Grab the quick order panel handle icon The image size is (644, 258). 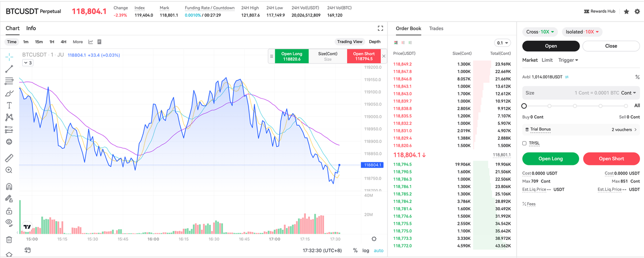[271, 56]
